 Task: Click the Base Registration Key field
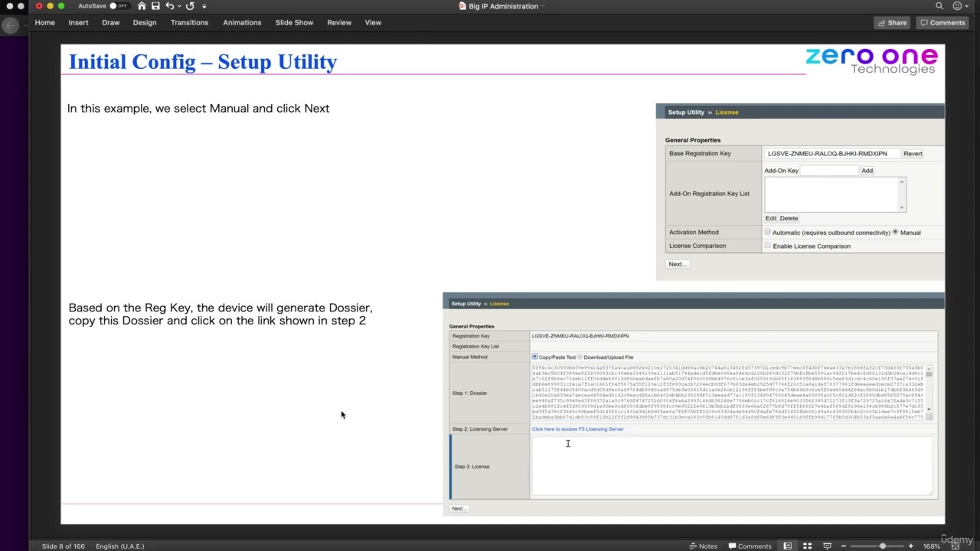point(832,154)
